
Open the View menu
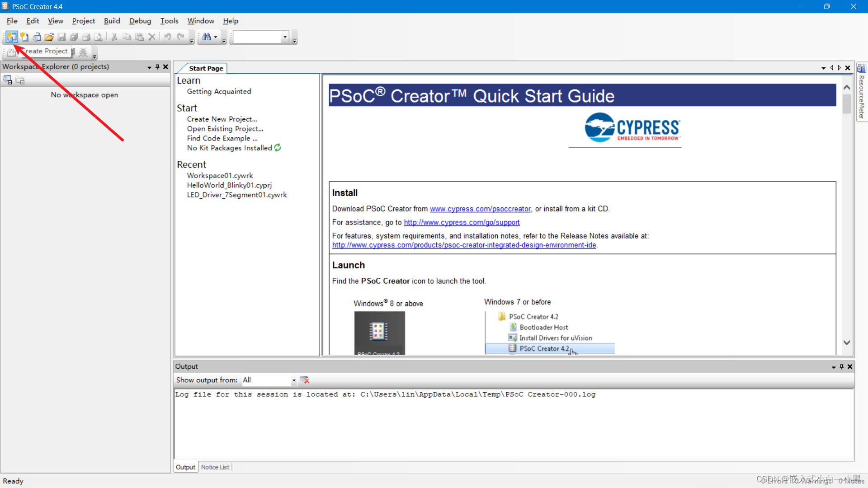pyautogui.click(x=56, y=21)
